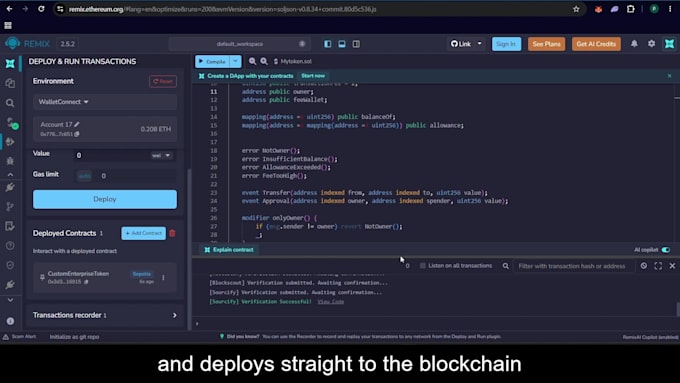Screen dimensions: 680x383
Task: Zoom in the editor font
Action: click(x=264, y=61)
